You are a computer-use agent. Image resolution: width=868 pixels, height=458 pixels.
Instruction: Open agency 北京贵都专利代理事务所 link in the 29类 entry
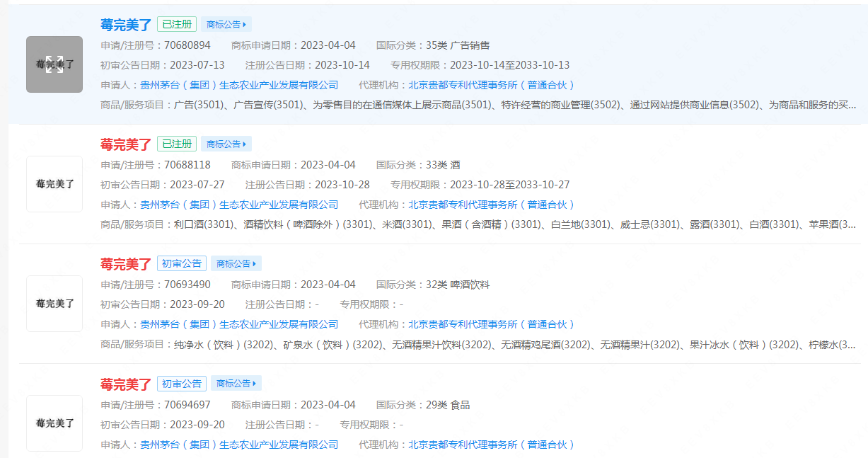click(x=491, y=445)
